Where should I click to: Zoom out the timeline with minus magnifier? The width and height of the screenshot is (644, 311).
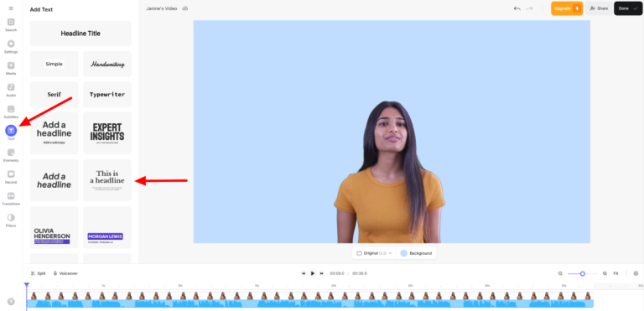tap(560, 273)
